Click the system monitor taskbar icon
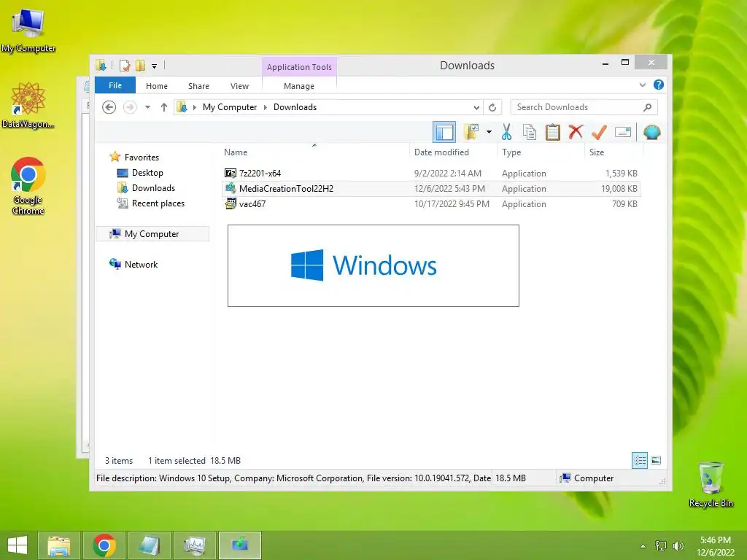This screenshot has height=560, width=747. tap(194, 545)
